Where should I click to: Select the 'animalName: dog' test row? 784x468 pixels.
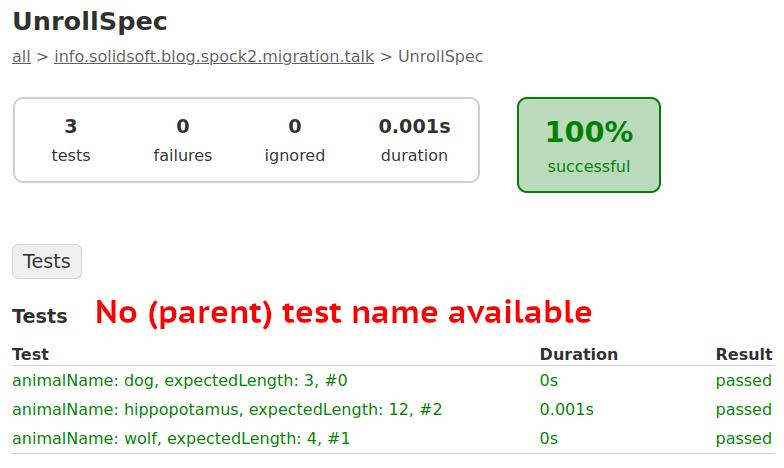pos(180,380)
